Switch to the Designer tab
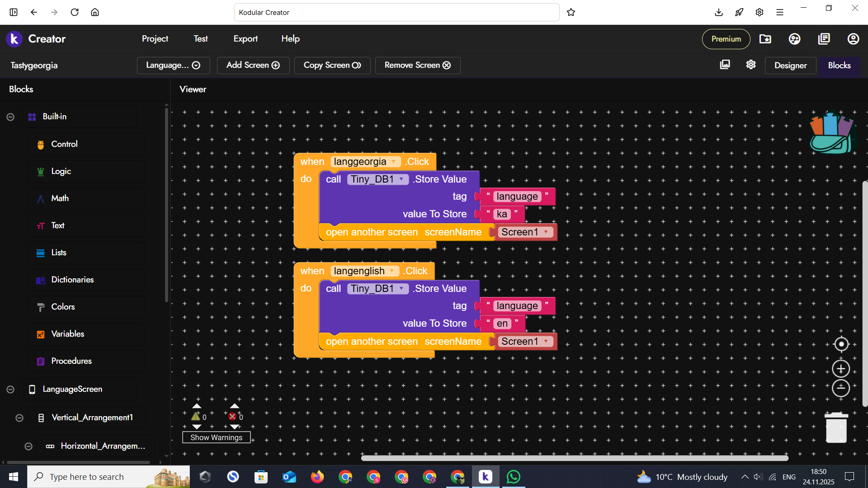Screen dimensions: 868x488 pos(790,66)
